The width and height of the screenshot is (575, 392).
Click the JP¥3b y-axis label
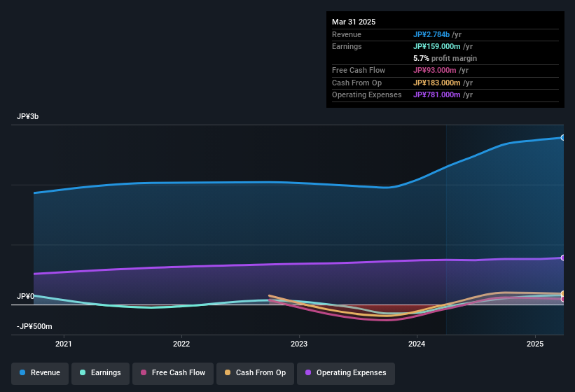coord(27,116)
